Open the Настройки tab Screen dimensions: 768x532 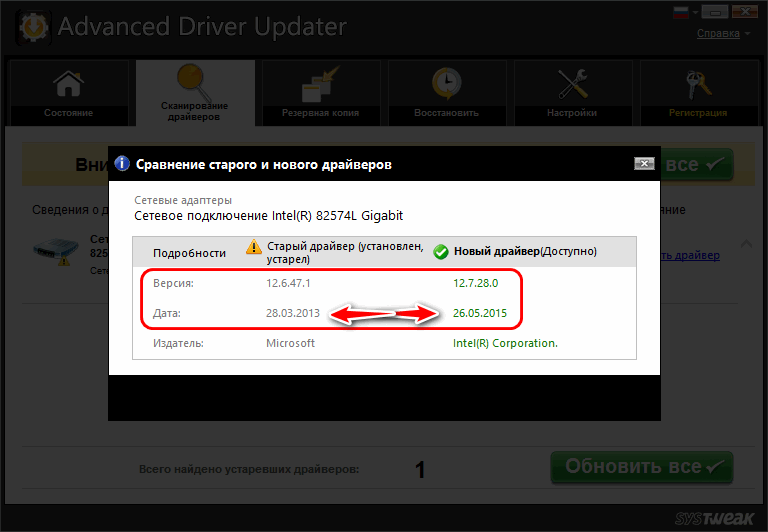[573, 93]
